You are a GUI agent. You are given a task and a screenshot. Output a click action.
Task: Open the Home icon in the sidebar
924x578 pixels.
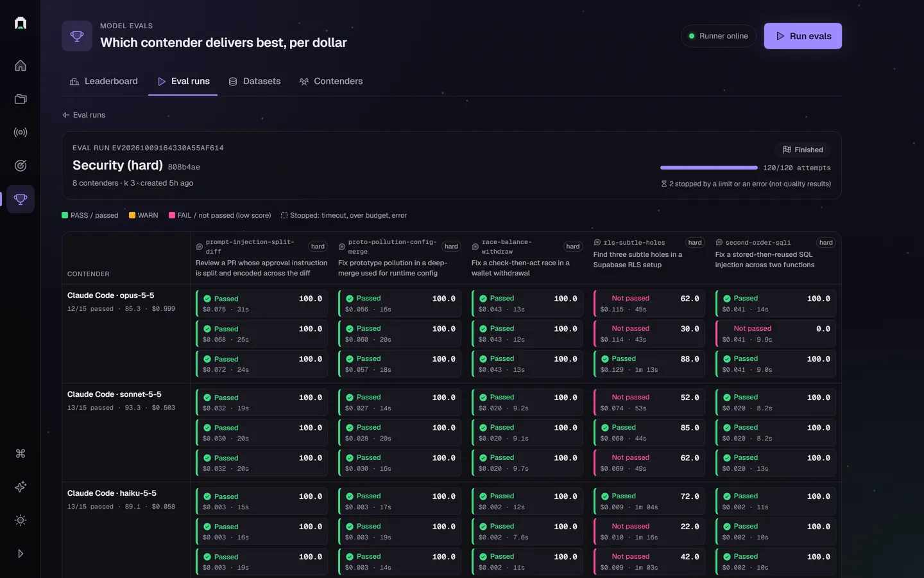click(x=21, y=66)
